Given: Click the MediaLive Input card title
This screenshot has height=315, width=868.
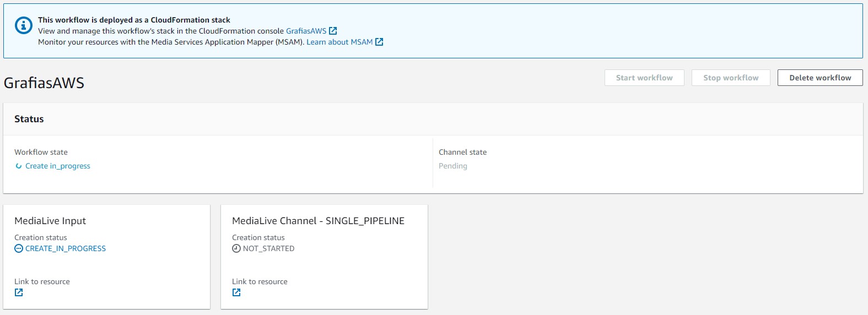Looking at the screenshot, I should click(x=50, y=221).
